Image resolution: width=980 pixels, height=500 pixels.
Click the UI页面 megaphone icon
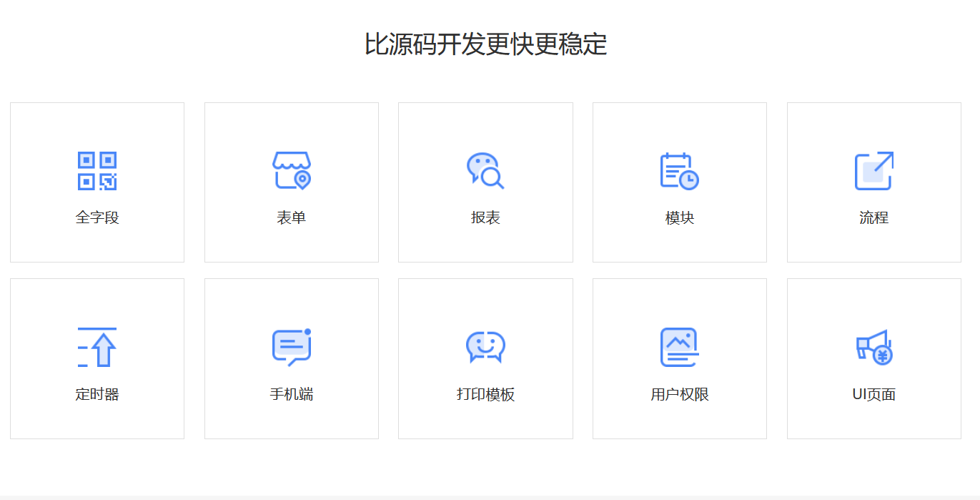[873, 346]
